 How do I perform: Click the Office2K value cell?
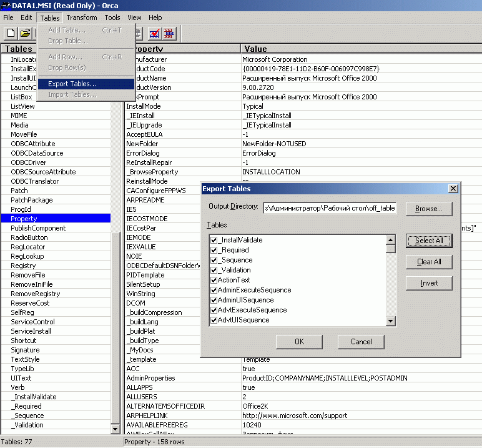click(361, 406)
